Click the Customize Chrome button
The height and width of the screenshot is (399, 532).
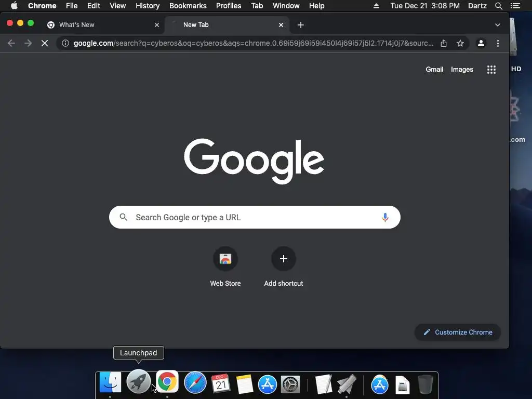point(458,332)
